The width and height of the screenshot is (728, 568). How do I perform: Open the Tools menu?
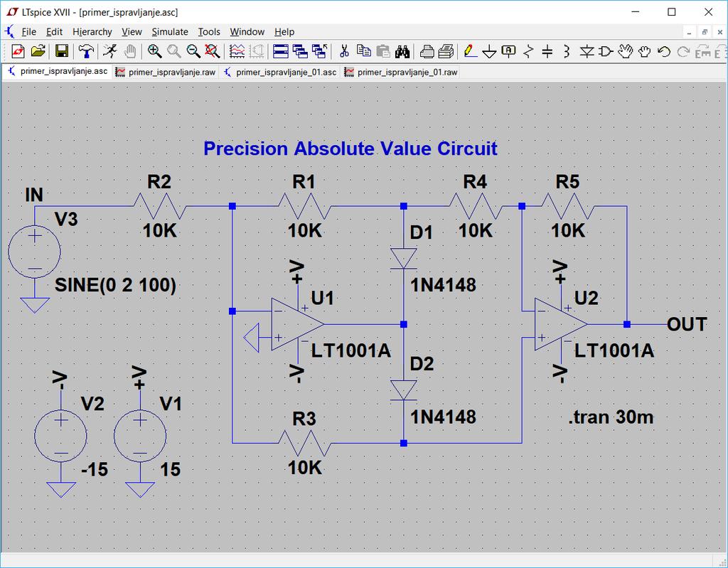click(209, 31)
